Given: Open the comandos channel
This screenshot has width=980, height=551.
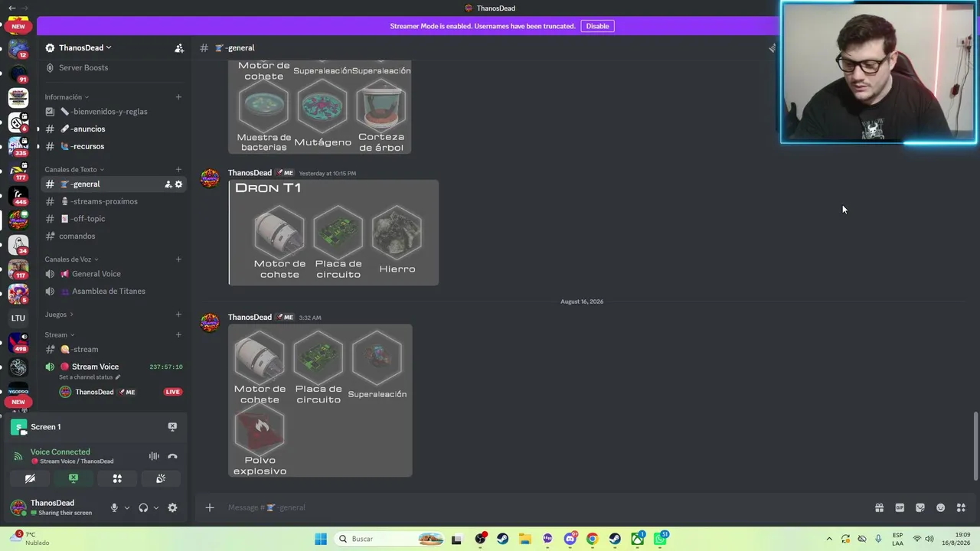Looking at the screenshot, I should (x=115, y=236).
